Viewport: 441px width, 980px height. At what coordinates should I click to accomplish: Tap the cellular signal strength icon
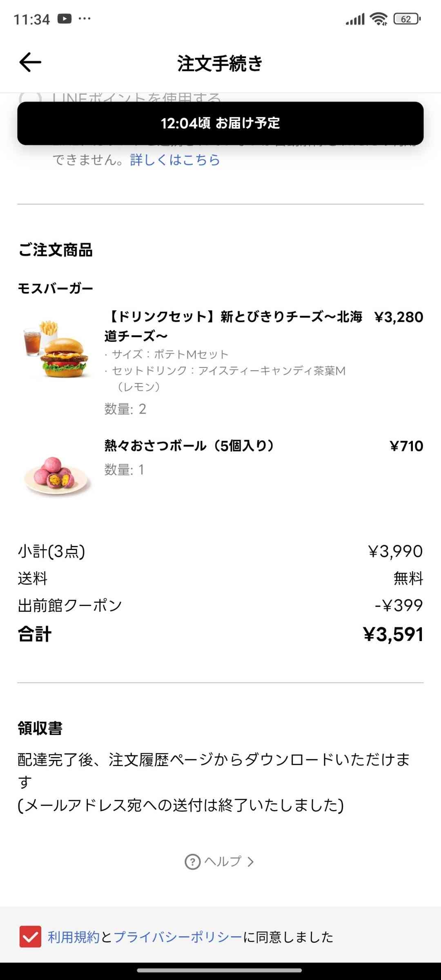pos(355,19)
